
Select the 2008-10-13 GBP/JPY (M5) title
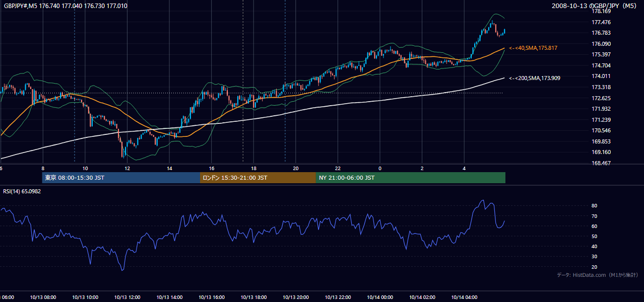pos(595,6)
